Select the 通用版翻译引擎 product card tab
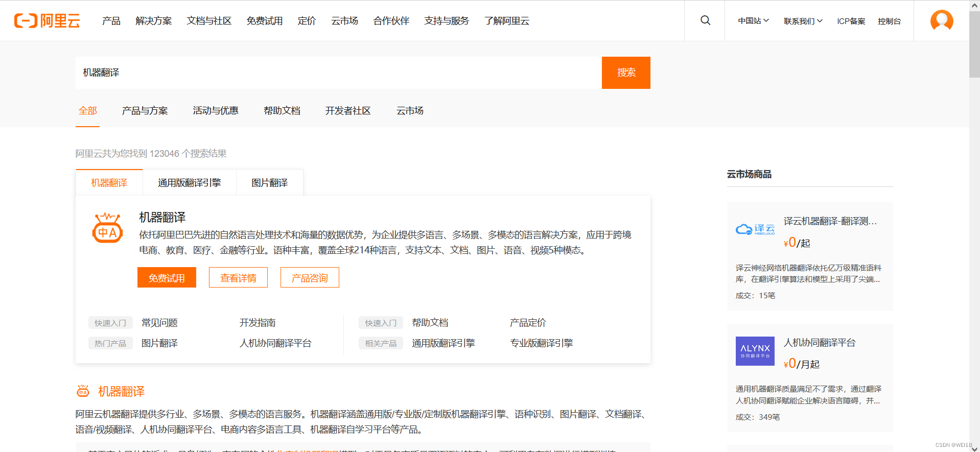 (190, 182)
